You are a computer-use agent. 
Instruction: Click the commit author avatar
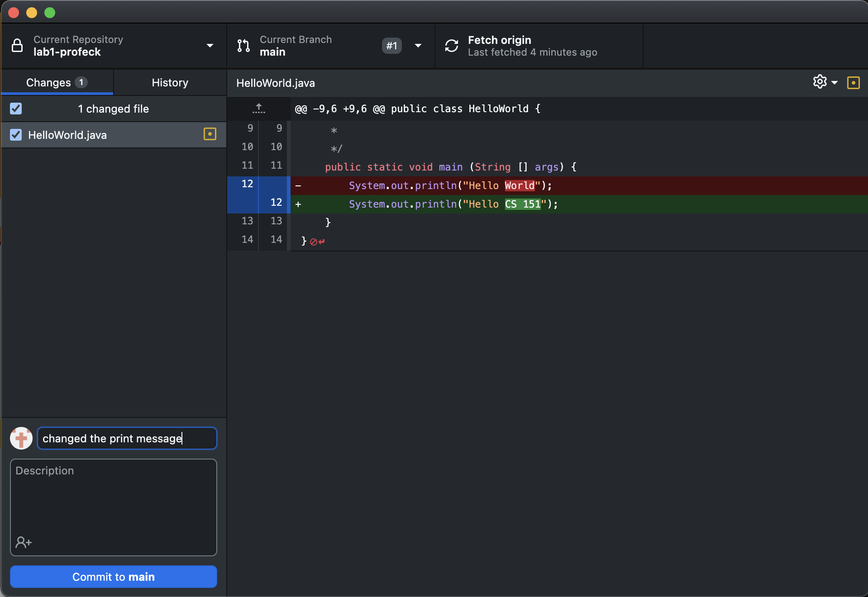tap(21, 438)
